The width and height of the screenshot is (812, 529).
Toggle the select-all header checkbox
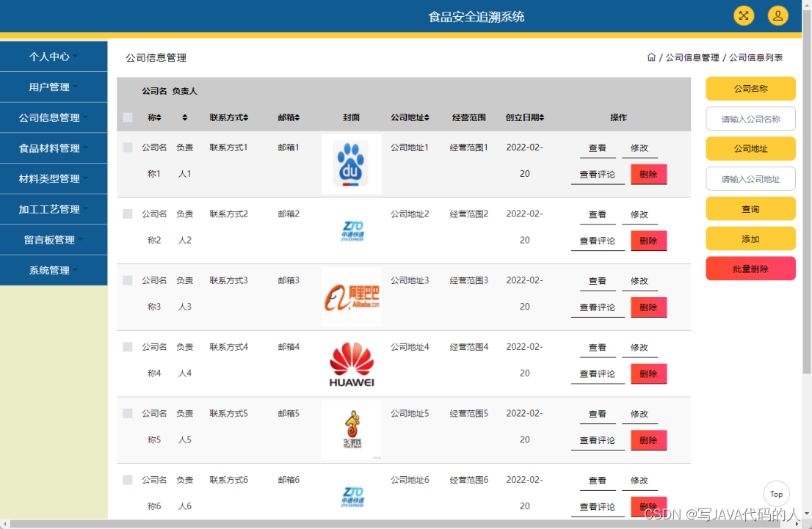pyautogui.click(x=128, y=117)
